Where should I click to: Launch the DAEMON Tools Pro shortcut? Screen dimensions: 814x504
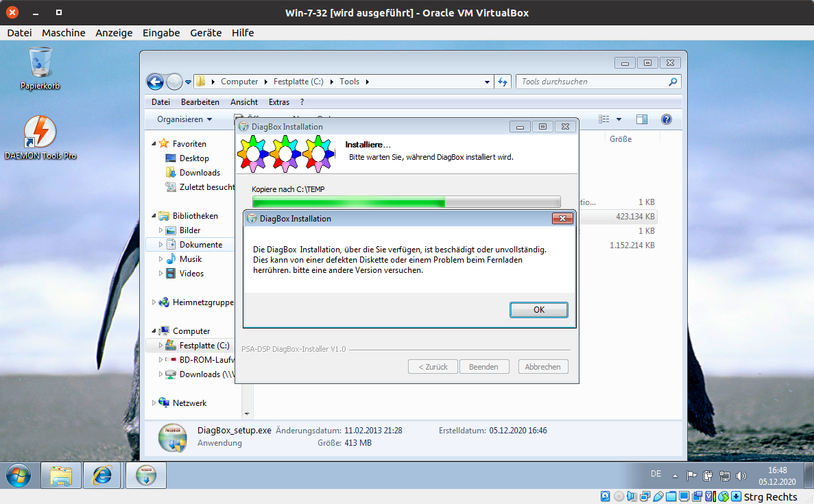[x=40, y=138]
